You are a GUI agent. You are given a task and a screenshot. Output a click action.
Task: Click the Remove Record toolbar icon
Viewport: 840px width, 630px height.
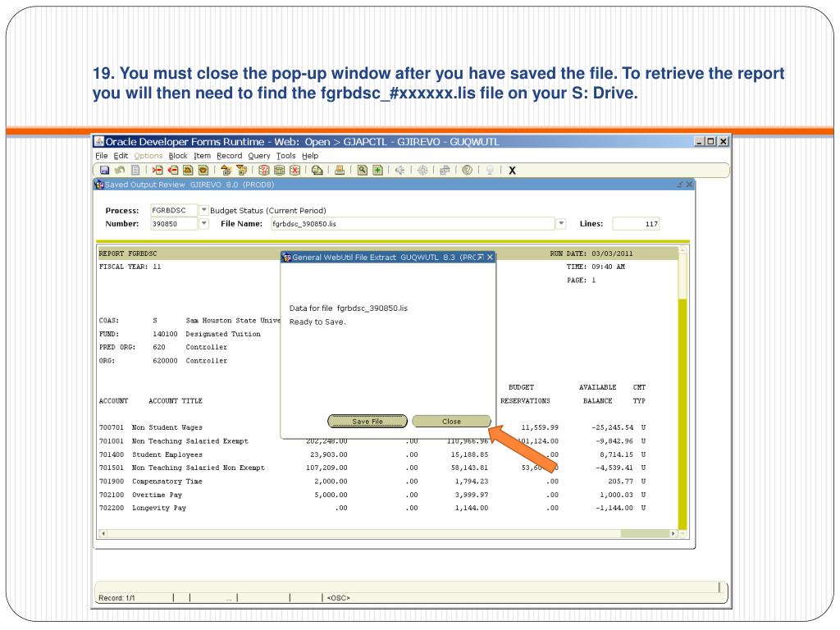[174, 171]
